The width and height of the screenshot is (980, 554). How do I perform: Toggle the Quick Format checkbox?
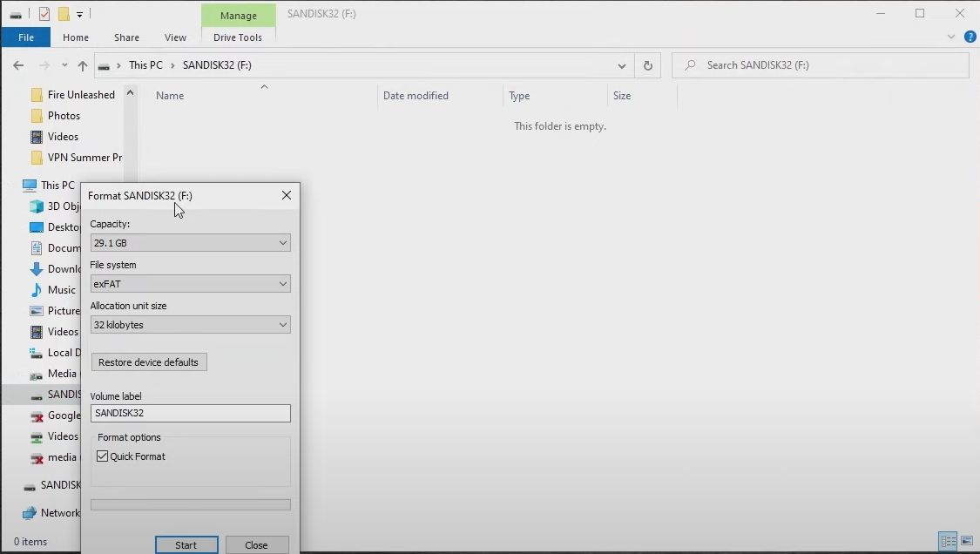pyautogui.click(x=102, y=456)
